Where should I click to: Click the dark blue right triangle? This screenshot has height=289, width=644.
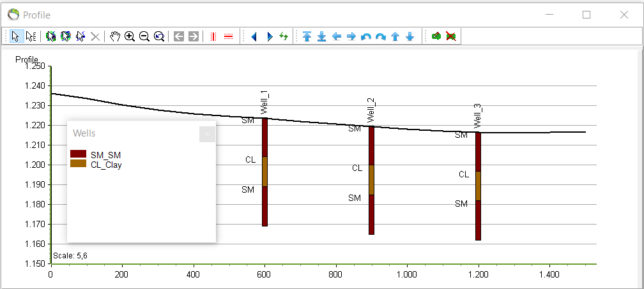point(269,36)
